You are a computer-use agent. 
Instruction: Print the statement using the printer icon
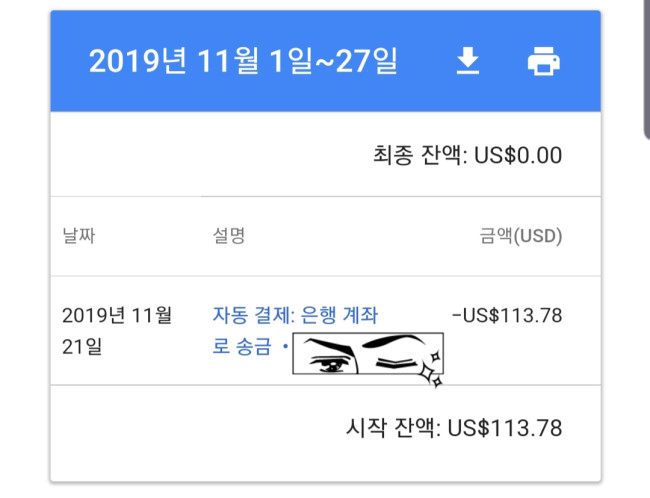(543, 62)
